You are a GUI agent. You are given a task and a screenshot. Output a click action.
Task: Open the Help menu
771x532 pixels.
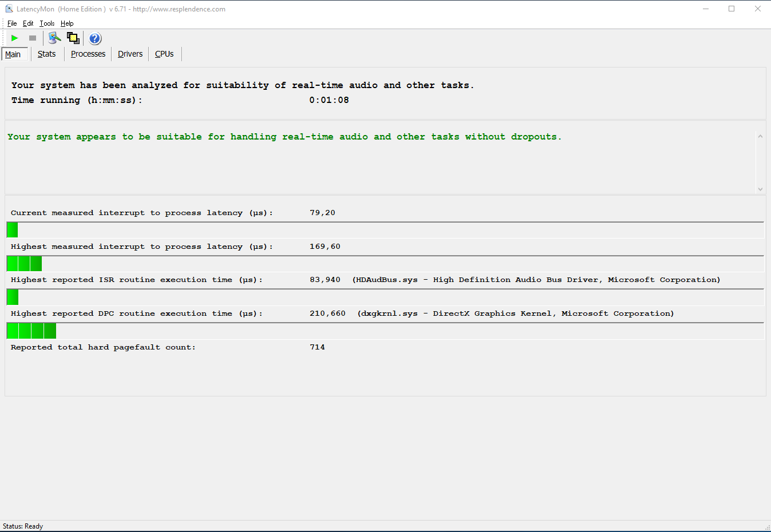(x=67, y=23)
